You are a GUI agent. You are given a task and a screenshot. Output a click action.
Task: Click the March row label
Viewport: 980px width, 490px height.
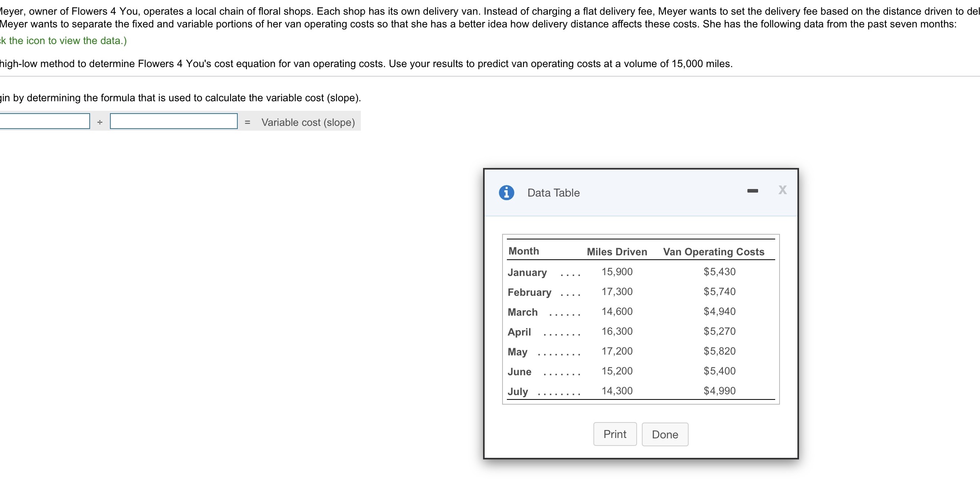pos(522,312)
